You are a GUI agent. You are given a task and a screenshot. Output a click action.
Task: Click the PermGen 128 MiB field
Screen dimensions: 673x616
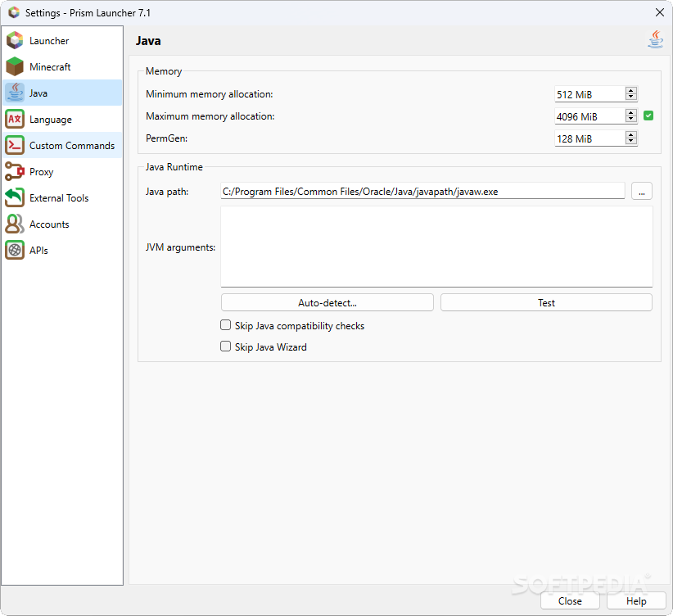pyautogui.click(x=589, y=138)
